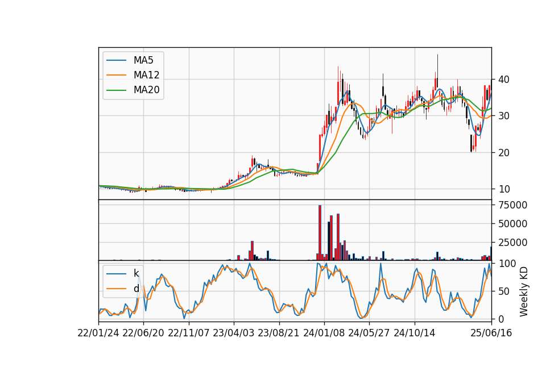Screen dimensions: 546x392
Task: Click the price axis value 30
Action: (x=504, y=116)
